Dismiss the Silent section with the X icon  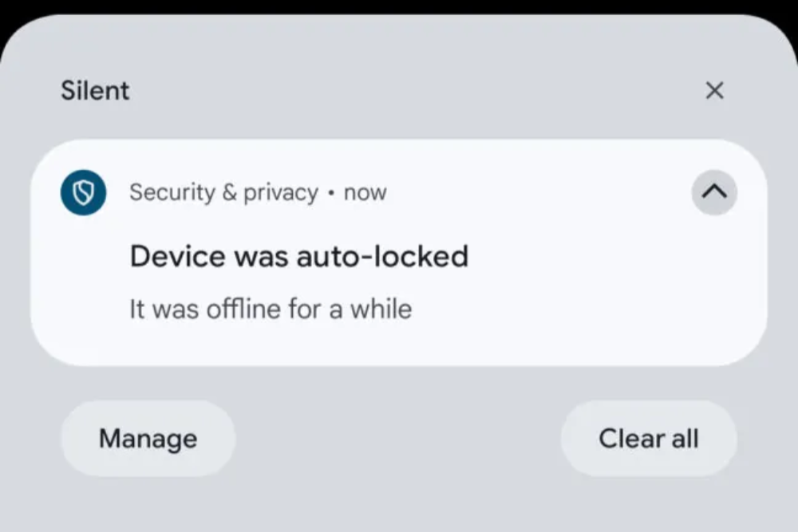pos(714,91)
